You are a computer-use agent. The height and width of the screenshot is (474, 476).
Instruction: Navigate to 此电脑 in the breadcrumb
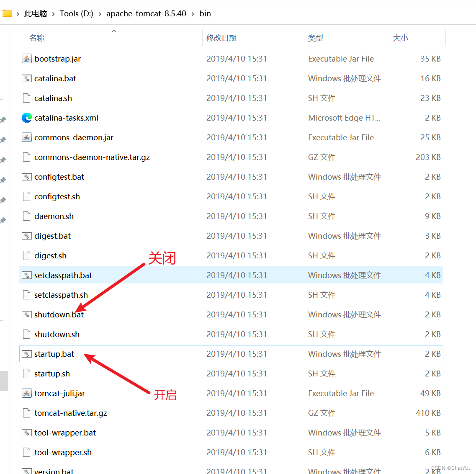click(x=36, y=14)
